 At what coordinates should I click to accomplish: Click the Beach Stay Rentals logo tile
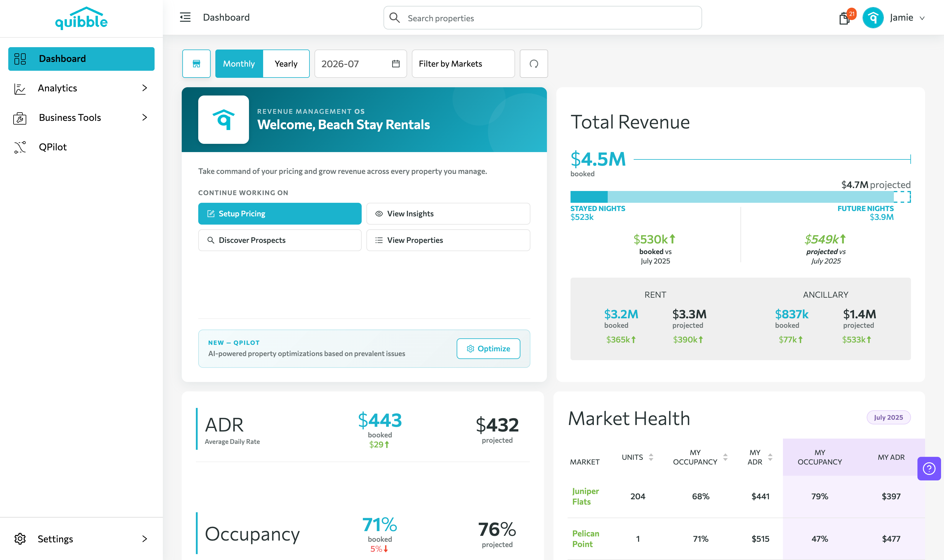coord(224,120)
